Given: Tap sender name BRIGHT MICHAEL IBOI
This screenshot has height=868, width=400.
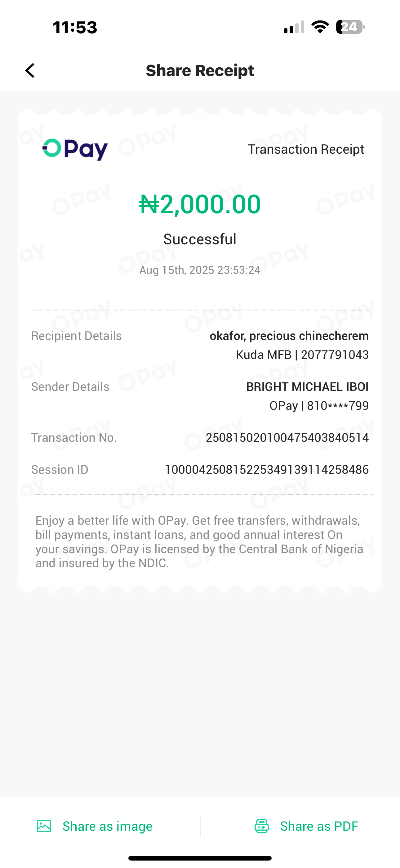Looking at the screenshot, I should click(307, 387).
